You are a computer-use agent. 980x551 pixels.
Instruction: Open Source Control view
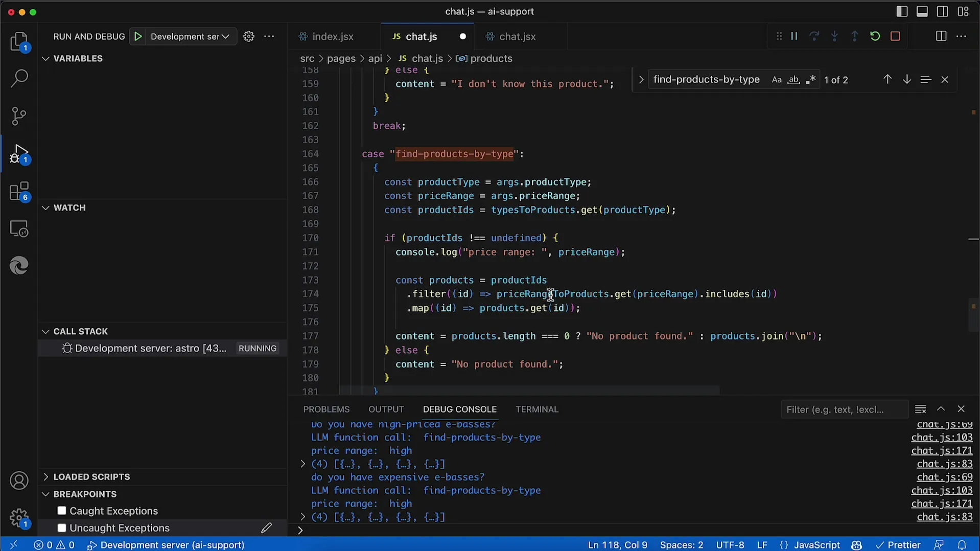pyautogui.click(x=19, y=116)
